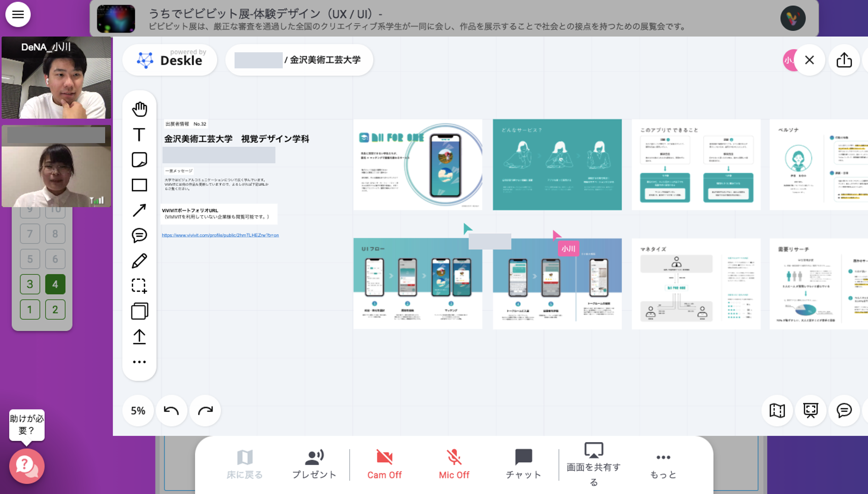
Task: Open the 5% zoom level control
Action: click(x=138, y=411)
